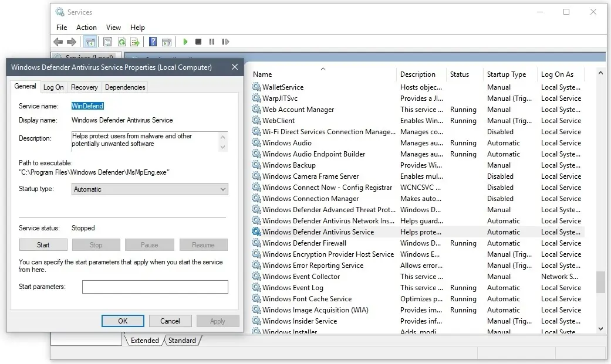Screen dimensions: 611x364
Task: Select the WarpJITSvc service name
Action: (x=280, y=98)
